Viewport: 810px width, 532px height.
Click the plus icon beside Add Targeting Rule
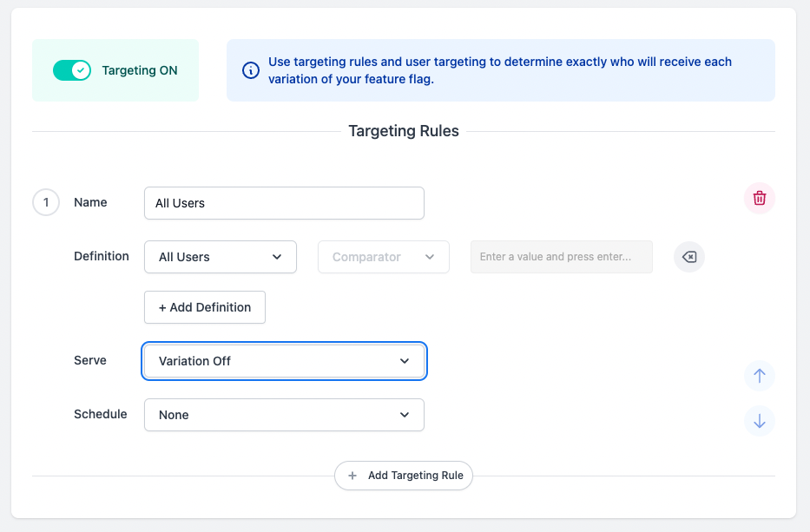pos(352,476)
